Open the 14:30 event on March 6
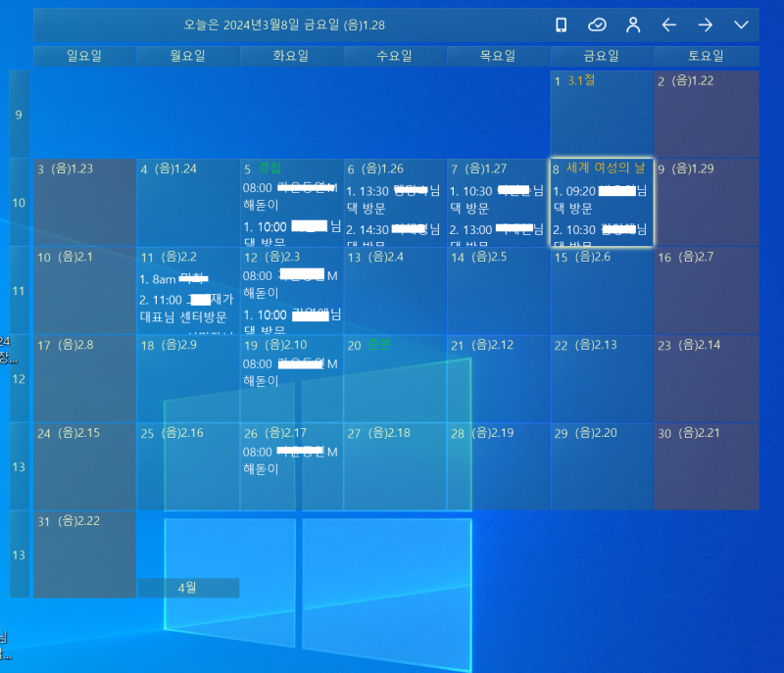Viewport: 784px width, 673px height. click(394, 235)
